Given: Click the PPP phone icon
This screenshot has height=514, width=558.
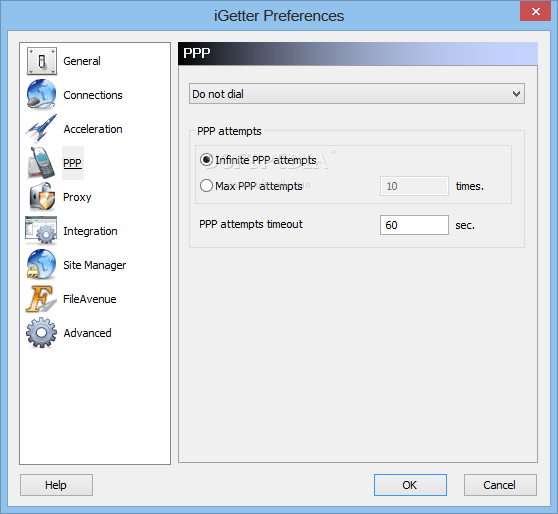Looking at the screenshot, I should [42, 163].
